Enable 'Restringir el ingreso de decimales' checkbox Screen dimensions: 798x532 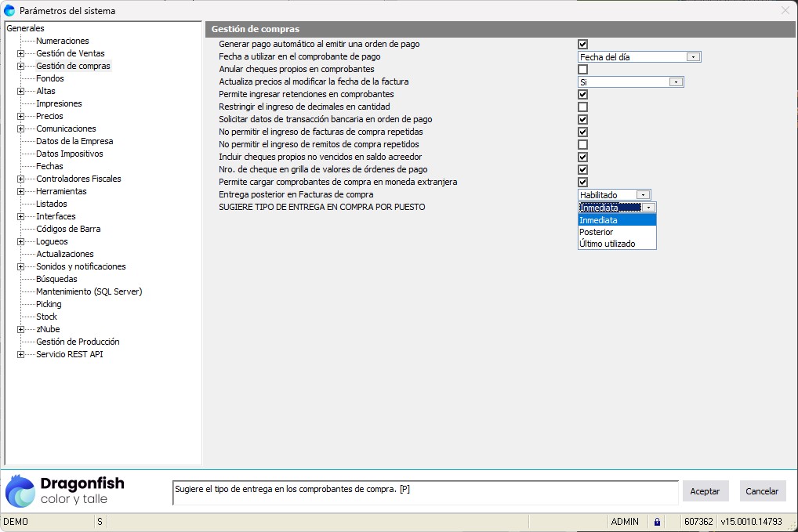coord(582,107)
